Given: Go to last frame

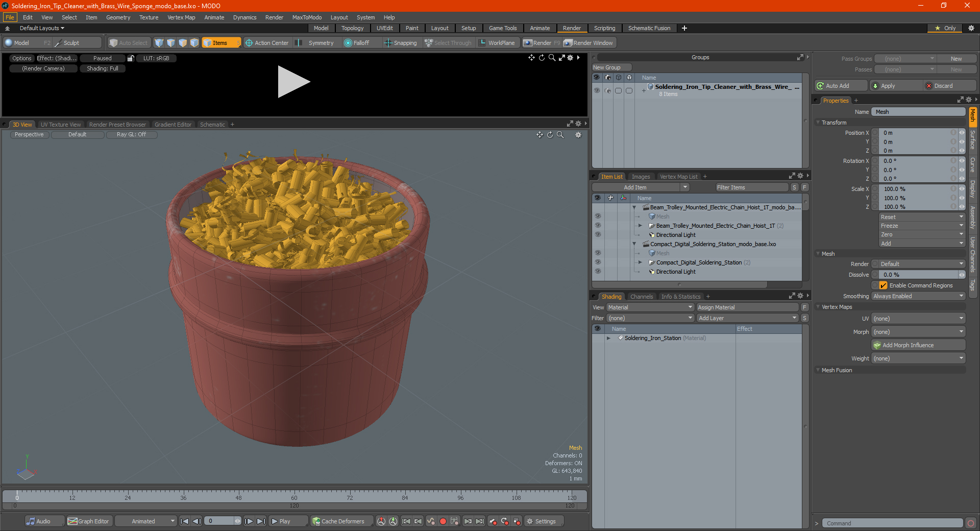Looking at the screenshot, I should (x=261, y=521).
